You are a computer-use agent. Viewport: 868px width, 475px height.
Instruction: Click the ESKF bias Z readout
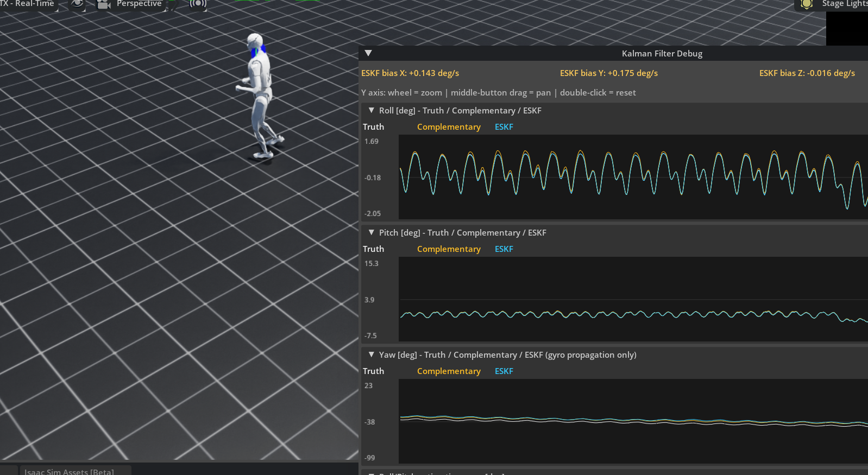(x=807, y=73)
